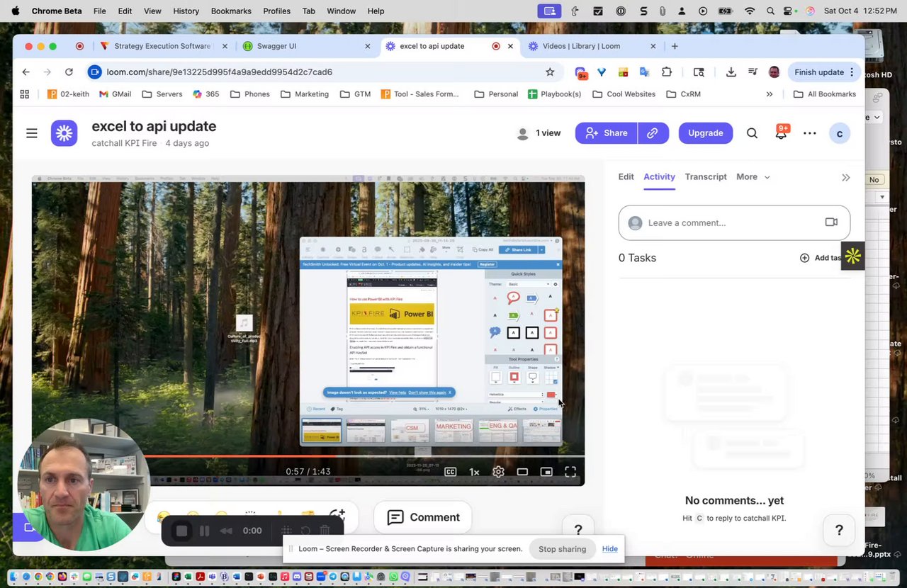Open the media controls icon in Chrome toolbar
Screen dimensions: 907x588
pyautogui.click(x=753, y=72)
